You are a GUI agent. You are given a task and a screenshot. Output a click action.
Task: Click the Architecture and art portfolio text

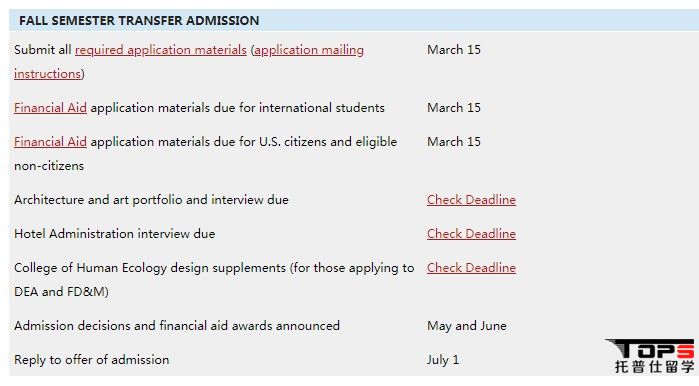click(x=151, y=200)
